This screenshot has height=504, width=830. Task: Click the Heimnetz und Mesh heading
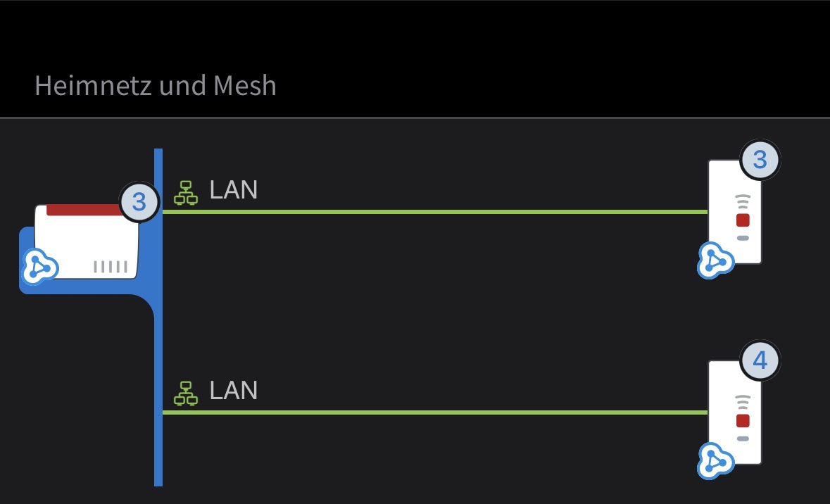[x=156, y=85]
